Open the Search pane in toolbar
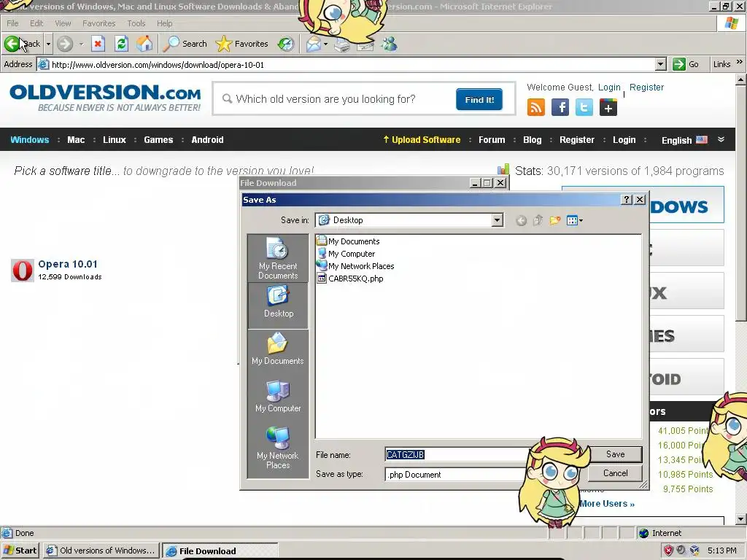Viewport: 747px width, 560px height. pyautogui.click(x=185, y=44)
